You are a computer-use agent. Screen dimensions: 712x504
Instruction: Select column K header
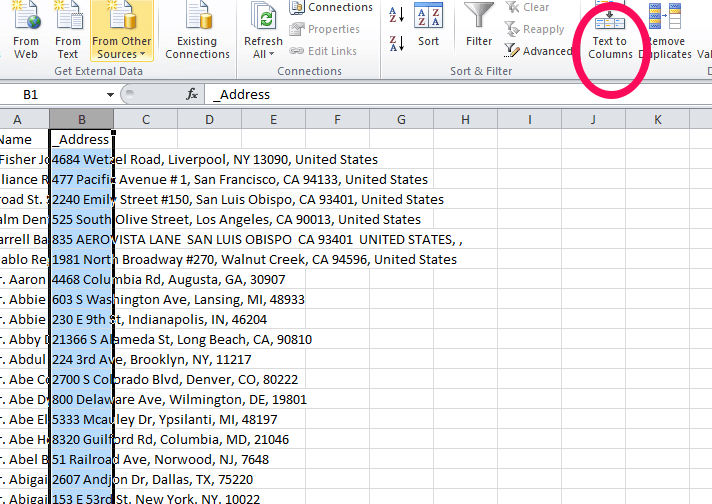click(658, 119)
